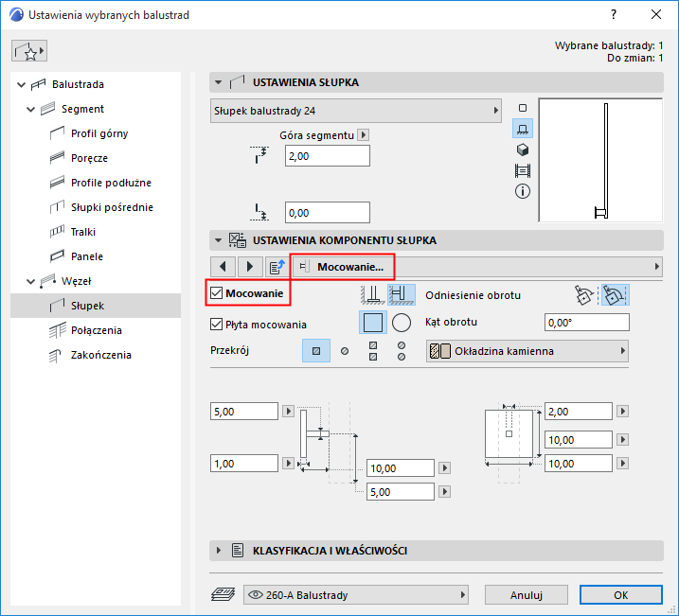This screenshot has height=616, width=679.
Task: Confirm with the OK button
Action: 621,595
